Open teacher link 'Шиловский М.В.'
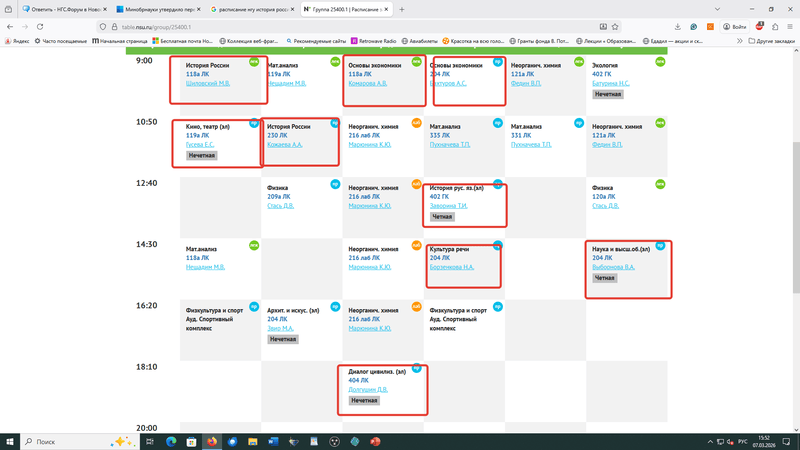This screenshot has width=800, height=450. point(208,83)
